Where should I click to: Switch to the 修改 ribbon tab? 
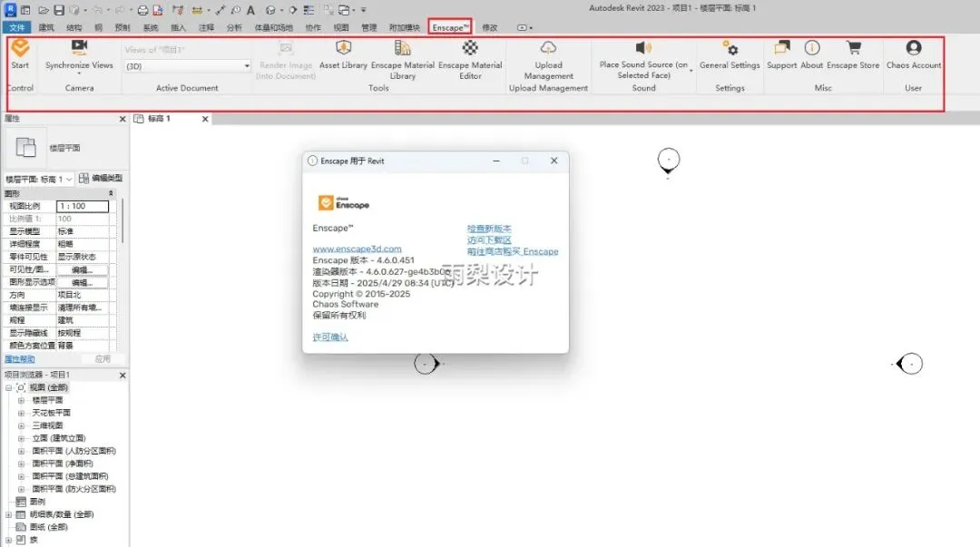[x=490, y=27]
